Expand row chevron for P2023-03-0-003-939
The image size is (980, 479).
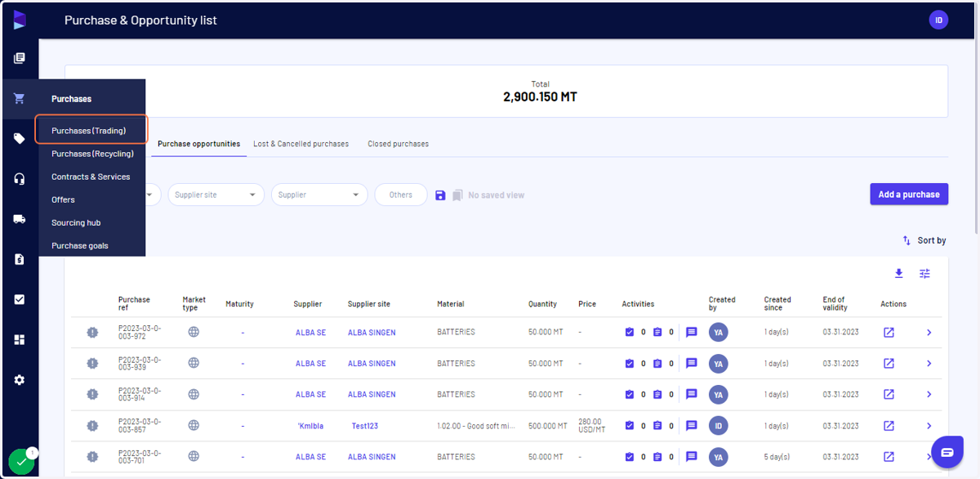click(x=929, y=363)
